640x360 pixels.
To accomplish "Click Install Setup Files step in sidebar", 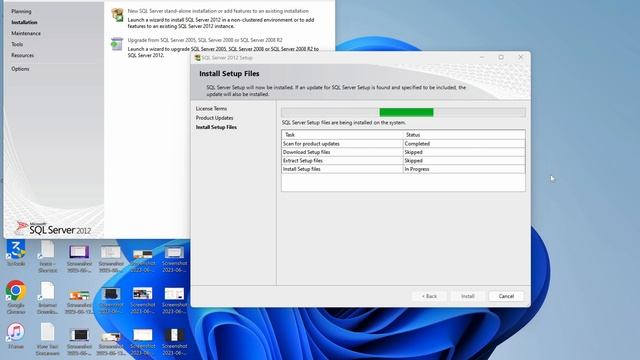I will pyautogui.click(x=216, y=127).
